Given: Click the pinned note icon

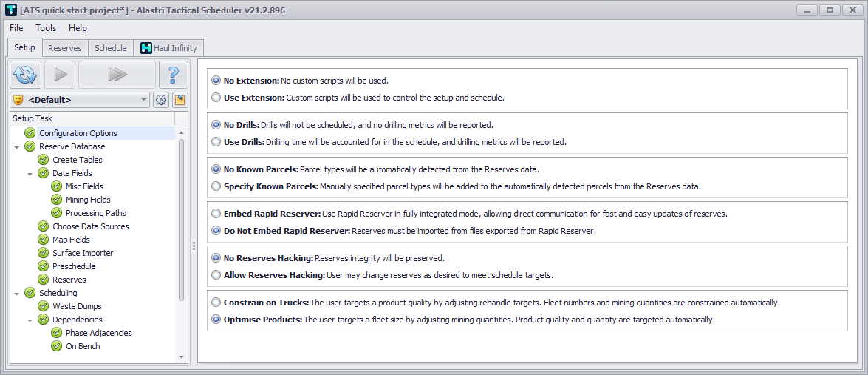Looking at the screenshot, I should (180, 100).
